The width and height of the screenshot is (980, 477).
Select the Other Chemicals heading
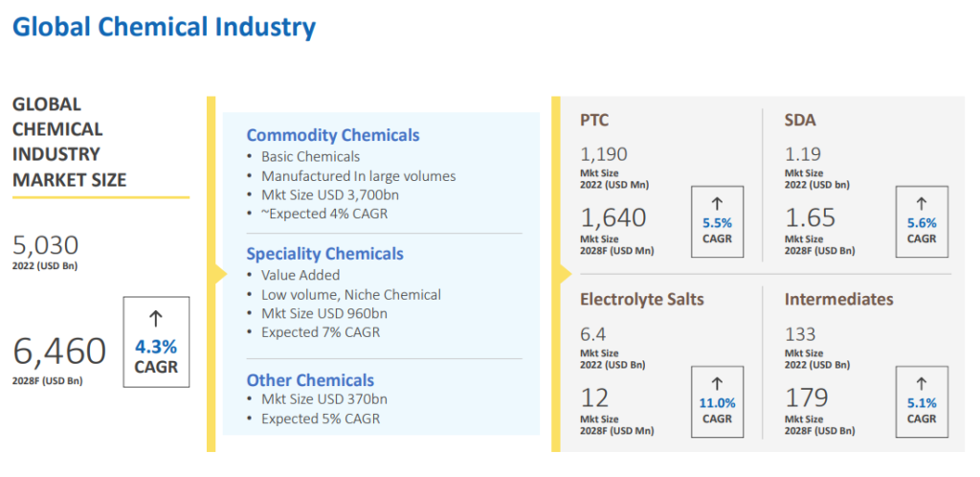tap(310, 380)
